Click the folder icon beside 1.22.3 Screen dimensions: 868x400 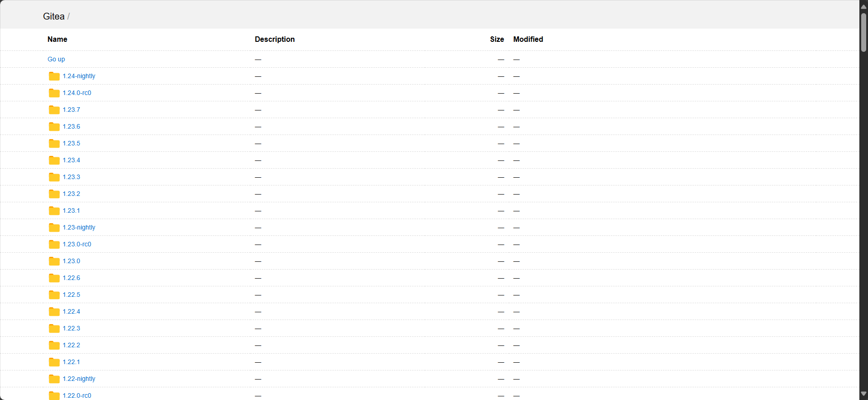tap(54, 329)
